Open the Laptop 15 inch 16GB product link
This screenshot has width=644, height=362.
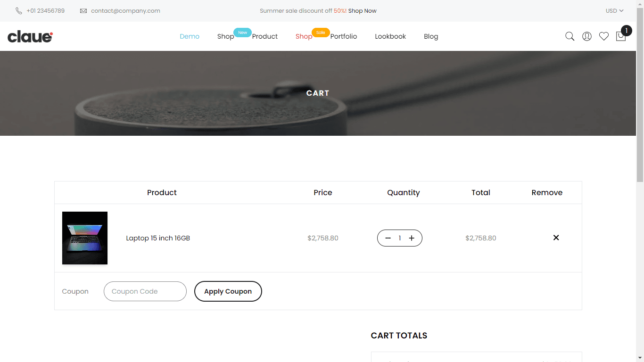tap(158, 238)
